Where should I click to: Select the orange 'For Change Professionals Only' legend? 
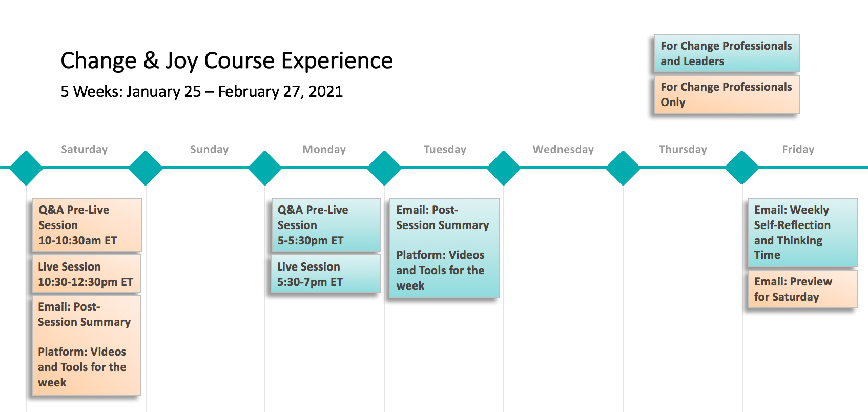tap(727, 94)
